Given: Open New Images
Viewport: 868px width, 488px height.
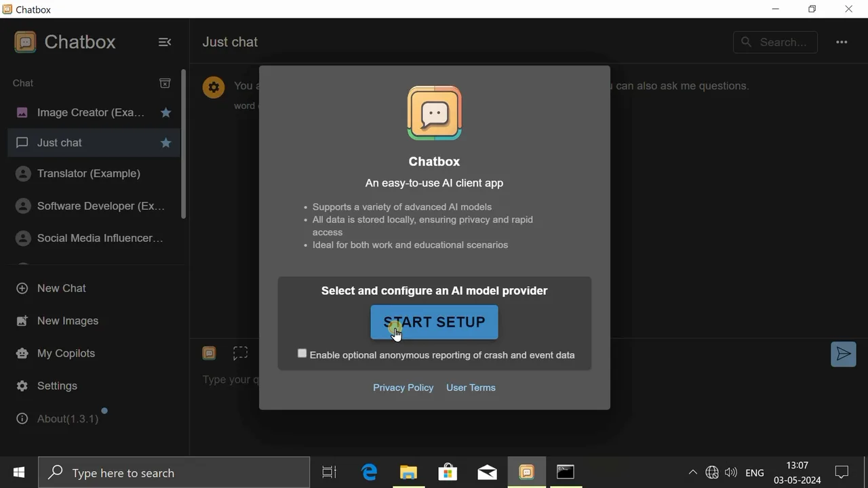Looking at the screenshot, I should click(94, 321).
